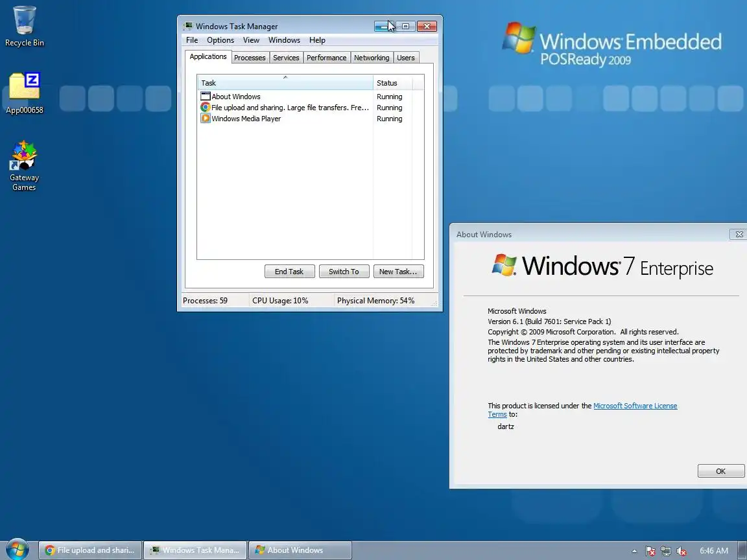Open the Options menu in Task Manager
This screenshot has width=747, height=560.
(220, 40)
